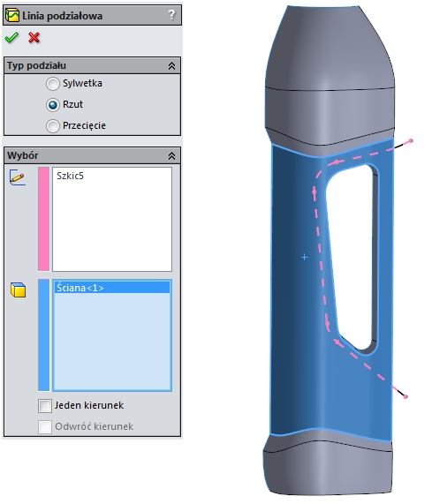
Task: Open help question mark icon
Action: pyautogui.click(x=171, y=14)
